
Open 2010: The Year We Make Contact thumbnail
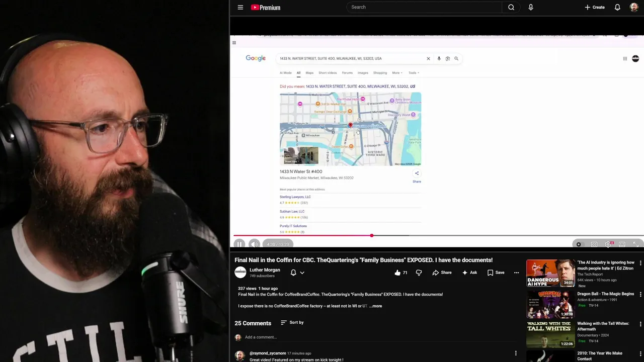tap(550, 356)
